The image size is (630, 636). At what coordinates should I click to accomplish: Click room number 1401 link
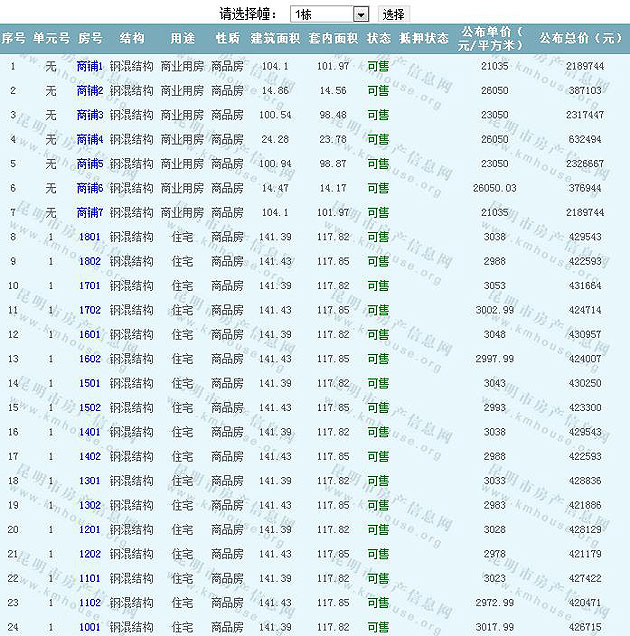pos(90,432)
